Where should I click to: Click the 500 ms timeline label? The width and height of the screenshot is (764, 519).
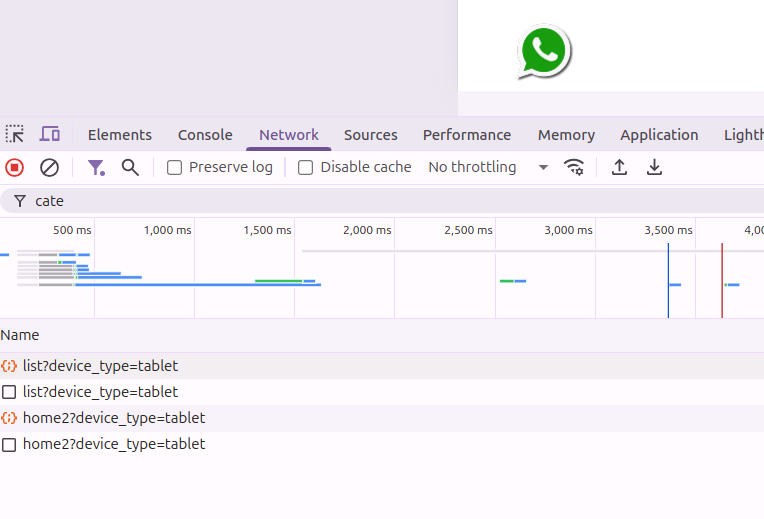pos(72,230)
